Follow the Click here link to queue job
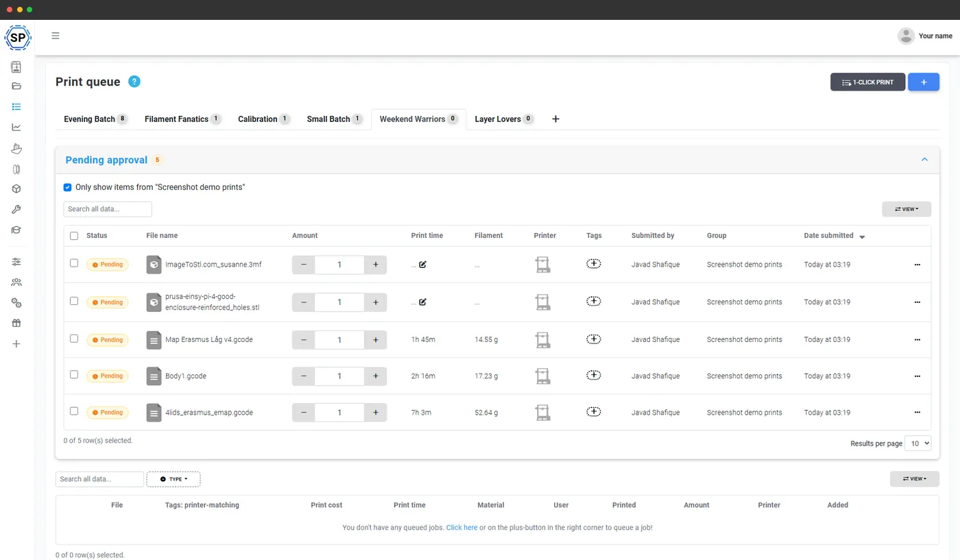The image size is (960, 560). click(x=461, y=528)
